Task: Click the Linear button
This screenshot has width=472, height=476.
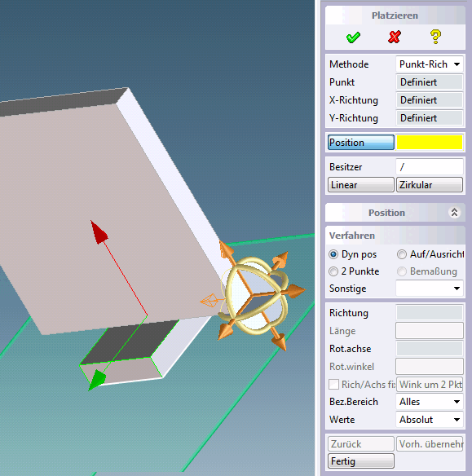Action: (361, 185)
